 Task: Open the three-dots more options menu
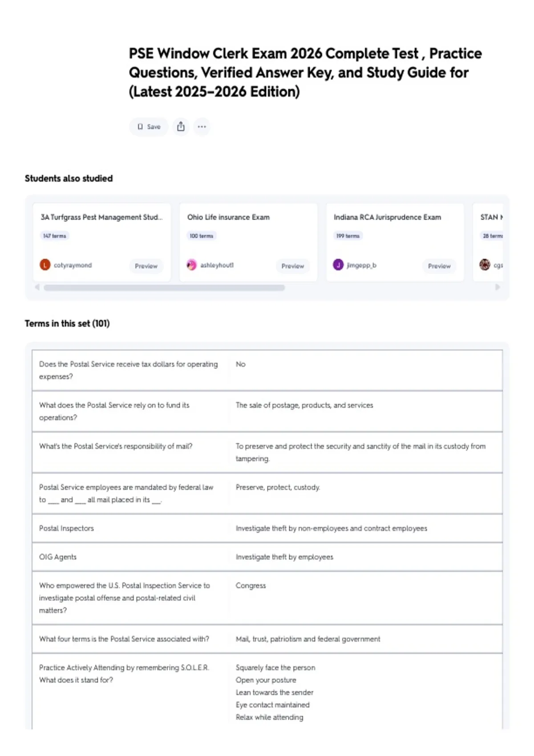click(202, 127)
